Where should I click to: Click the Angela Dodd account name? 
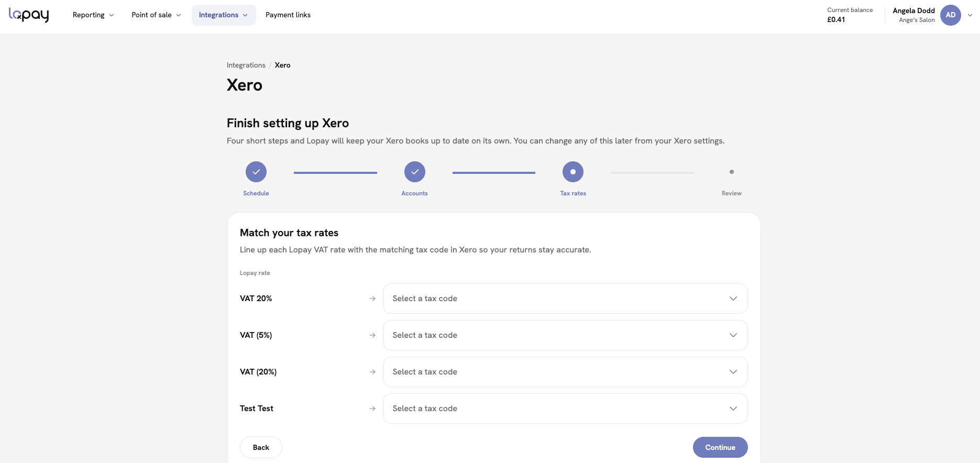pyautogui.click(x=913, y=10)
